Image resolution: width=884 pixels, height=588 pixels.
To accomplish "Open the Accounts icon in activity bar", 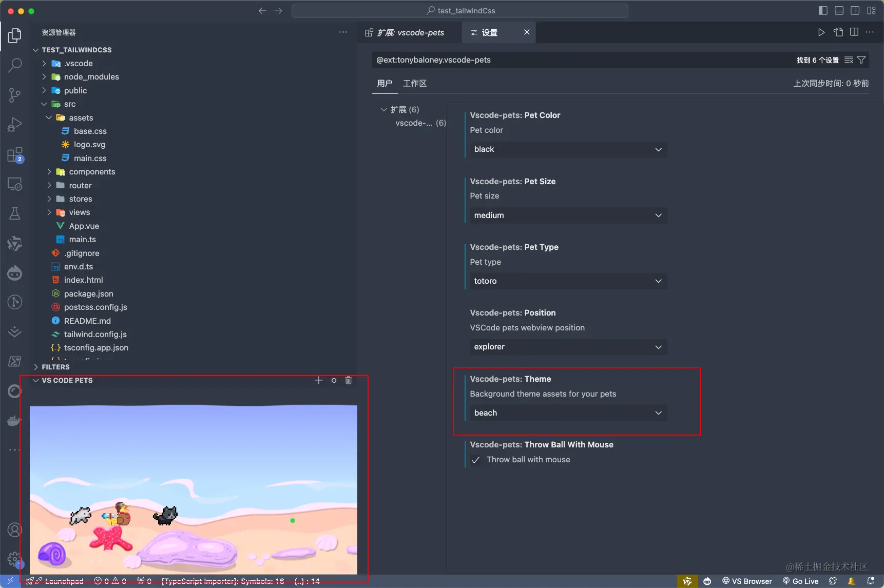I will click(x=15, y=530).
